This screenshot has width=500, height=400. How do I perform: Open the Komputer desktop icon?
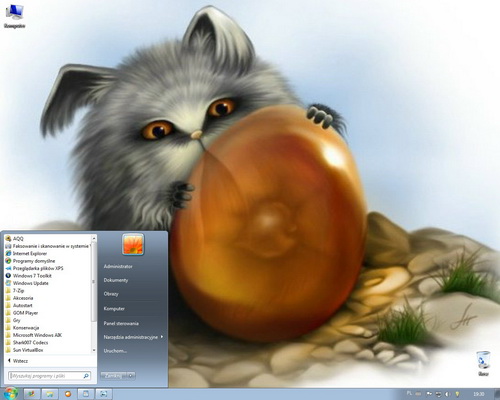coord(14,16)
